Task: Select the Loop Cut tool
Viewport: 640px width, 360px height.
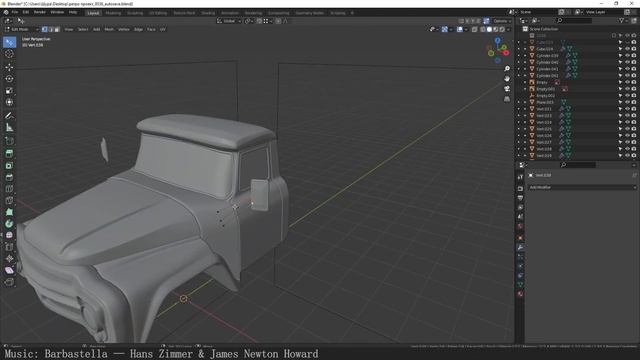Action: pyautogui.click(x=9, y=189)
